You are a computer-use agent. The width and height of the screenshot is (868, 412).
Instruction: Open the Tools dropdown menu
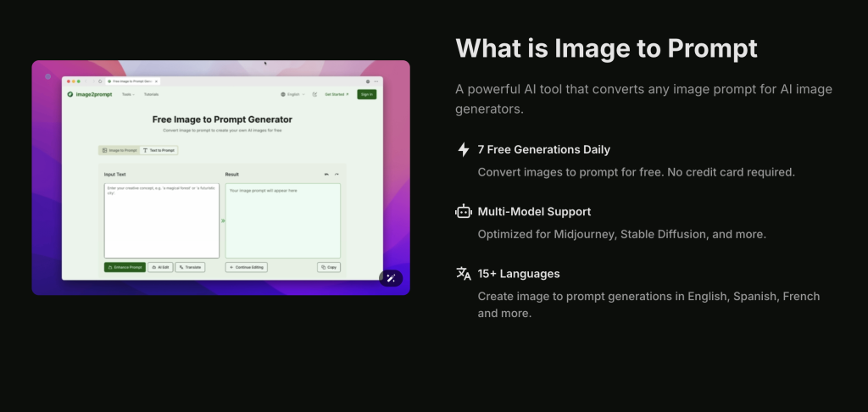(127, 94)
